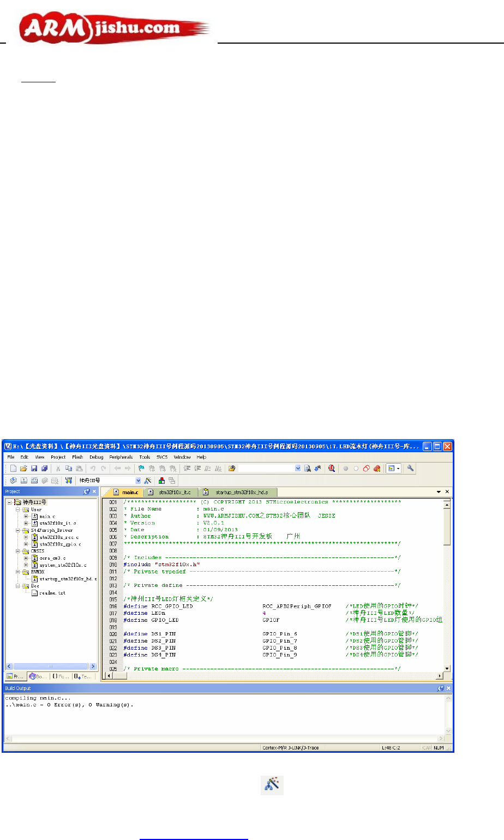Click the Translate file icon in build toolbar

13,481
